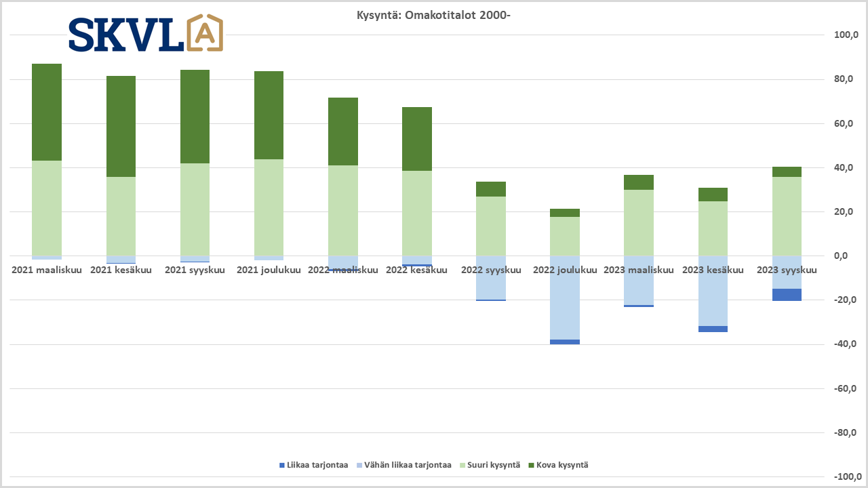Select light blue segment of 2022 joulukuu bar

[564, 297]
